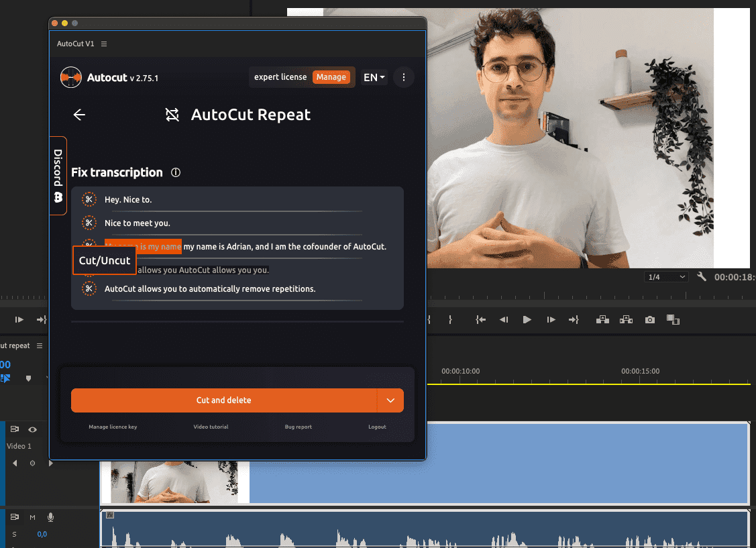Screen dimensions: 756x548
Task: Step forward one frame in Program Monitor
Action: (x=551, y=319)
